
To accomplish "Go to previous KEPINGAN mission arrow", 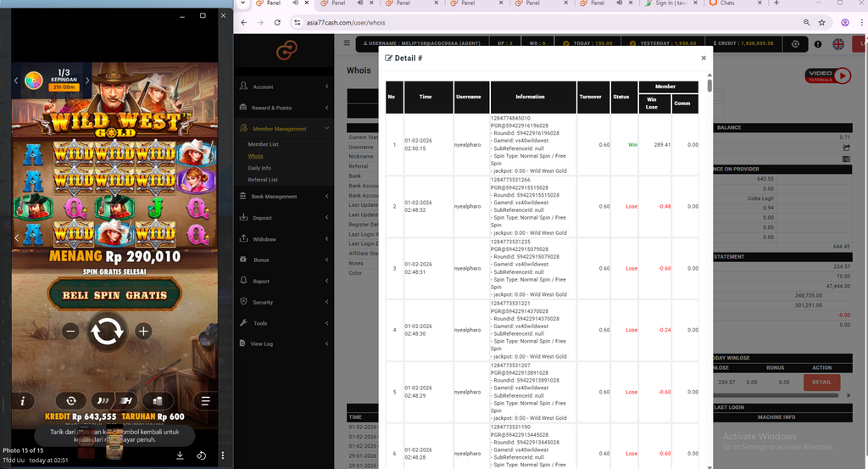I will pyautogui.click(x=16, y=81).
